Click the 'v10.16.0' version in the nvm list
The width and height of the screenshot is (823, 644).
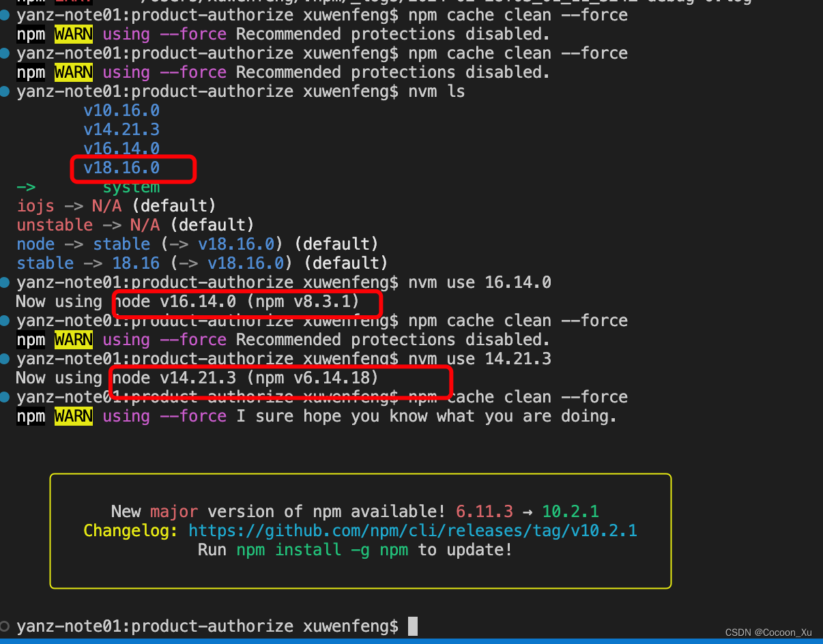click(x=121, y=110)
